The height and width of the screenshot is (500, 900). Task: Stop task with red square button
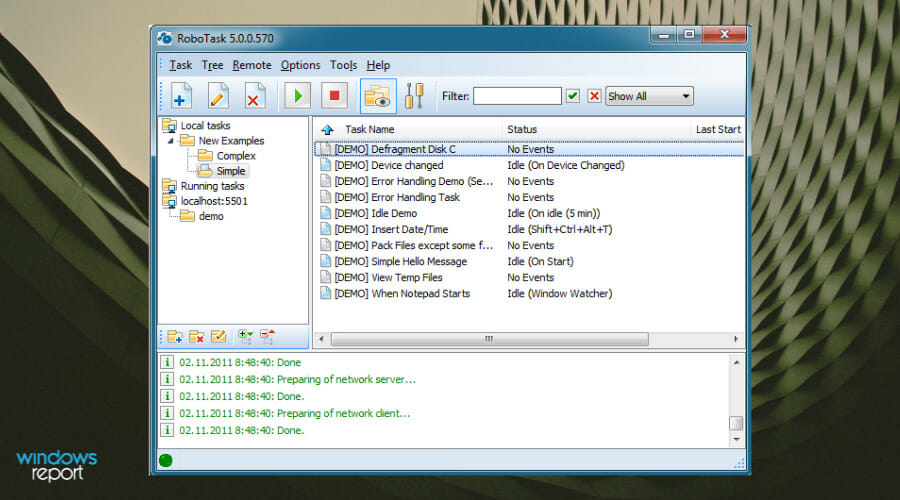[334, 96]
